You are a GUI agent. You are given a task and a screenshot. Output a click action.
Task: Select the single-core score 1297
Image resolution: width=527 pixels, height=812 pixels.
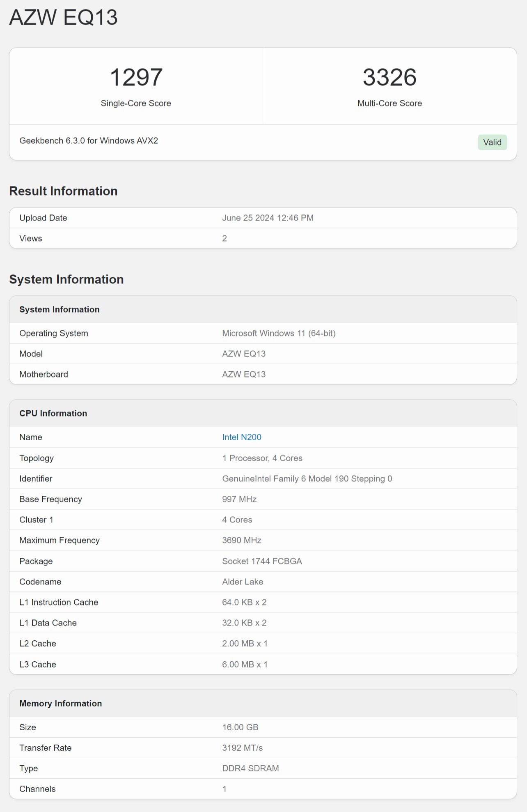pyautogui.click(x=136, y=77)
